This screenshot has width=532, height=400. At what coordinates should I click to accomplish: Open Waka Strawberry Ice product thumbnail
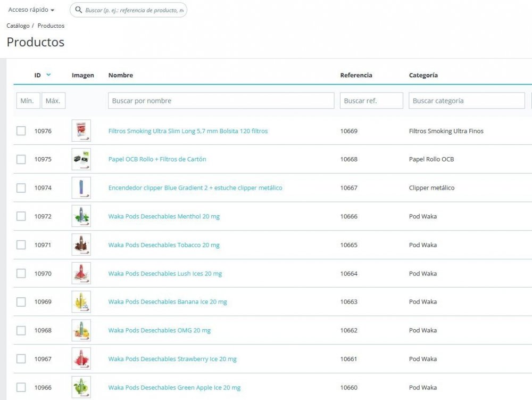tap(81, 359)
